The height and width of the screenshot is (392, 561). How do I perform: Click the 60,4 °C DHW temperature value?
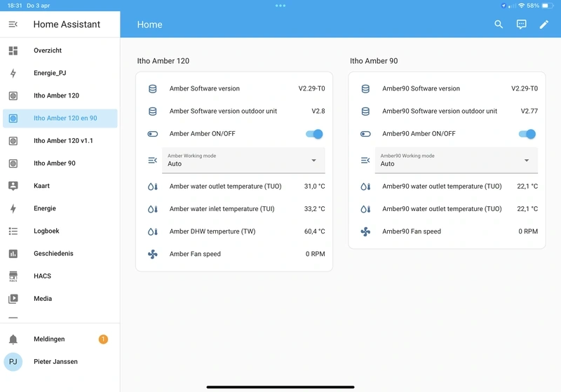pyautogui.click(x=314, y=231)
